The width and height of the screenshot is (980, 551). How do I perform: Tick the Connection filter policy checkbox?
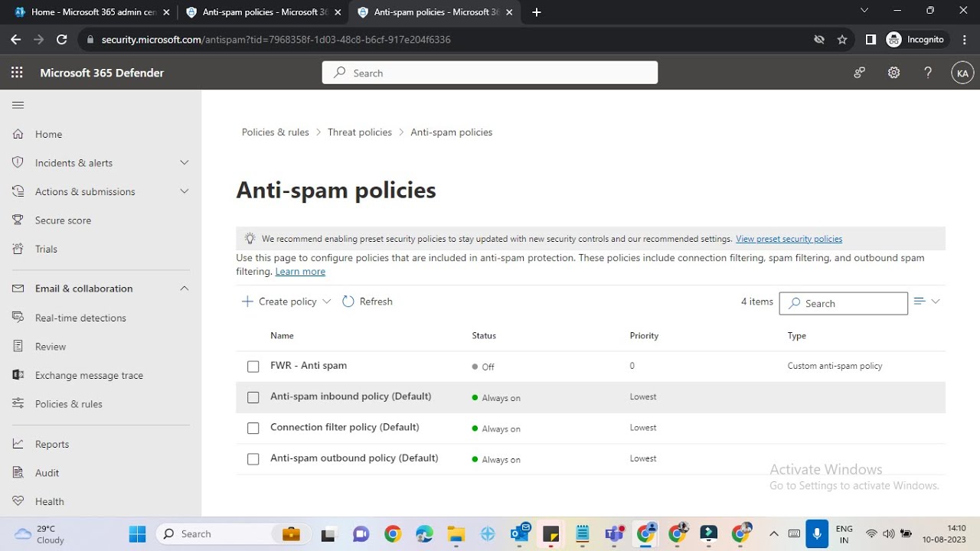click(x=253, y=428)
